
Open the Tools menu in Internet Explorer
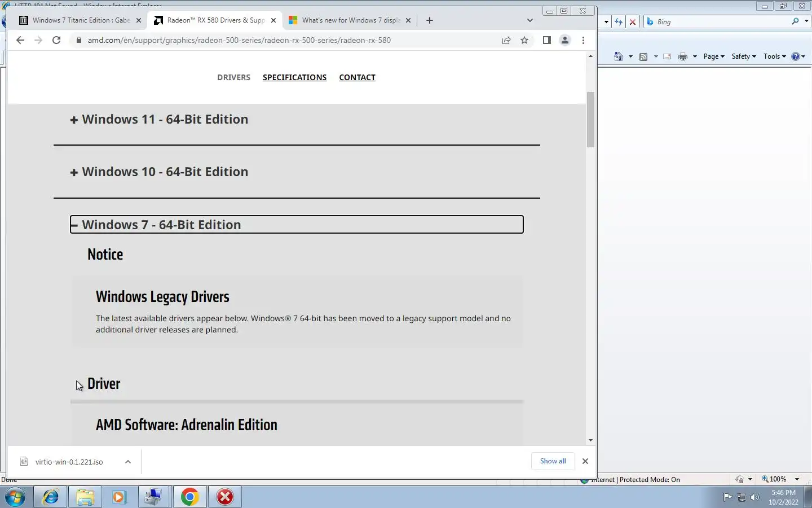[774, 56]
